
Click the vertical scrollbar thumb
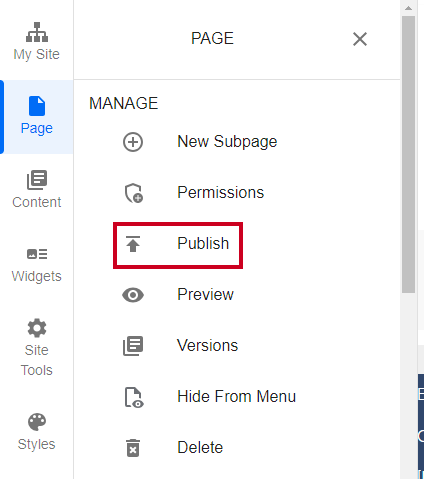[x=408, y=154]
